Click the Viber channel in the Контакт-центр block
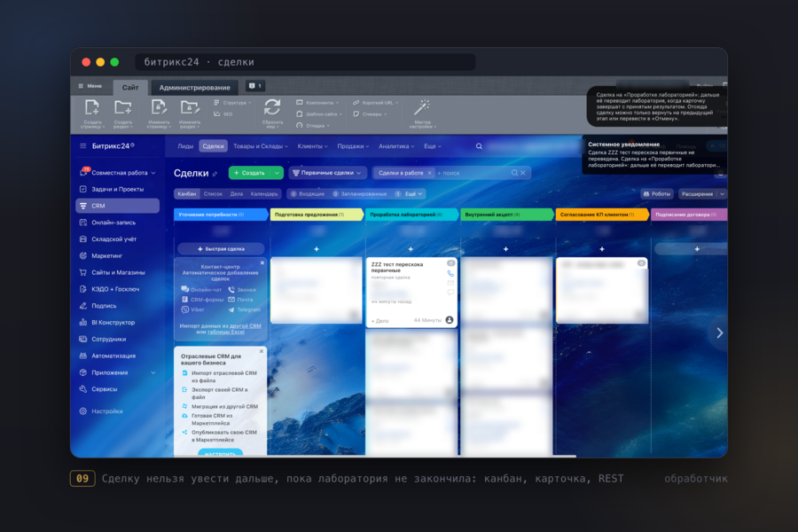The width and height of the screenshot is (798, 532). pyautogui.click(x=193, y=309)
